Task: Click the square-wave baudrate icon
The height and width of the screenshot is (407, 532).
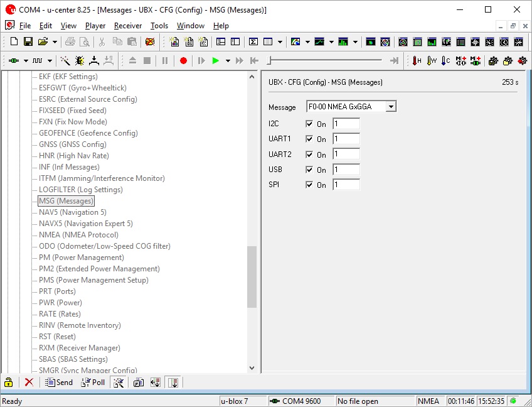Action: click(37, 61)
